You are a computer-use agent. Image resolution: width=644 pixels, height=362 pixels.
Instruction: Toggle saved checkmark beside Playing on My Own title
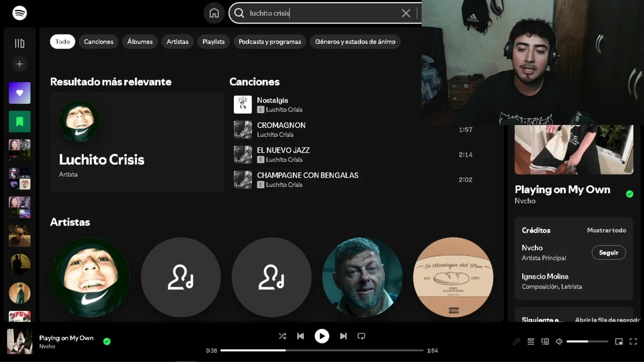(x=629, y=194)
